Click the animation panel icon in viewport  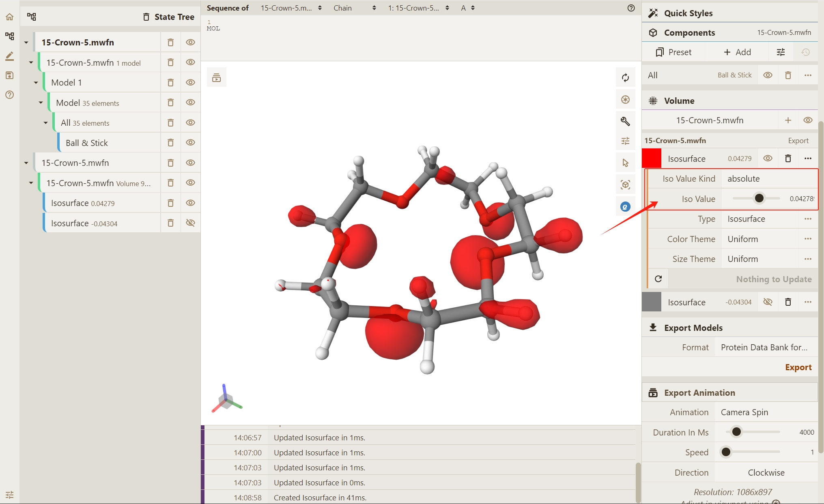point(216,77)
